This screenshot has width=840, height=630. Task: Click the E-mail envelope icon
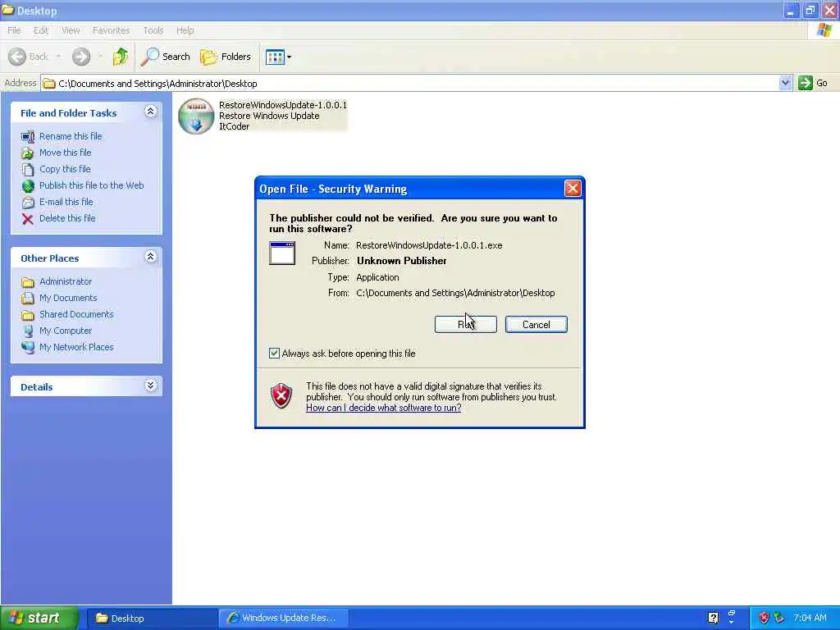coord(28,203)
